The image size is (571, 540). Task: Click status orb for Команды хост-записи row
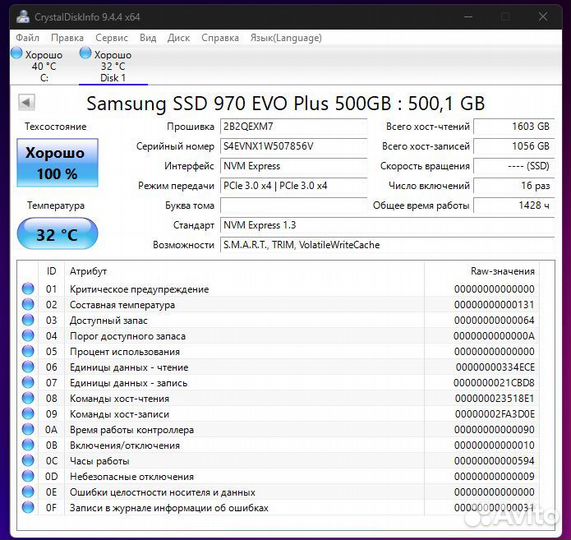[28, 414]
